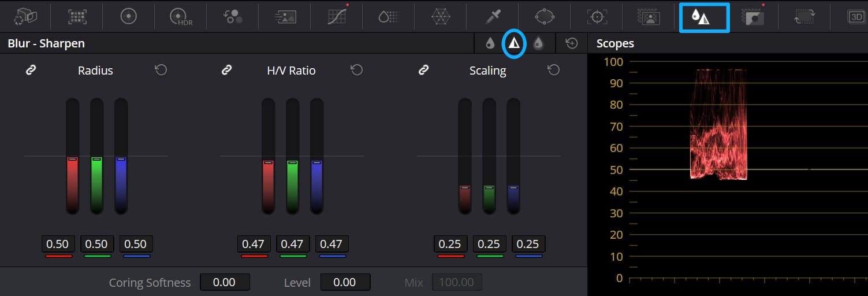Switch to Sharpen mode triangle icon
The image size is (868, 296).
tap(514, 43)
